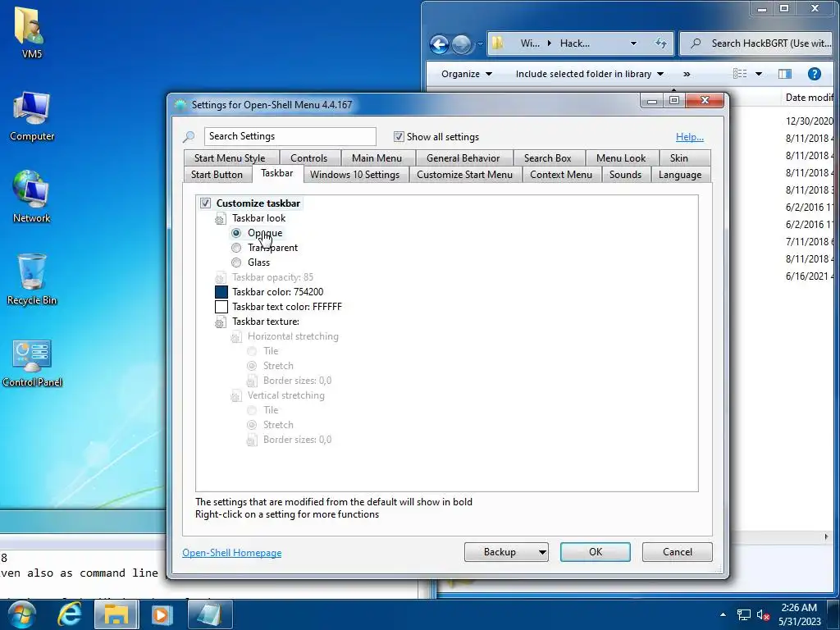This screenshot has height=630, width=840.
Task: Switch to the Start Button tab
Action: [217, 175]
